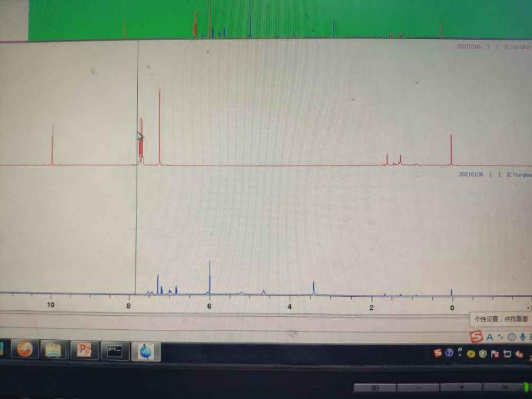Open the command prompt taskbar window
The height and width of the screenshot is (399, 532).
click(x=115, y=351)
